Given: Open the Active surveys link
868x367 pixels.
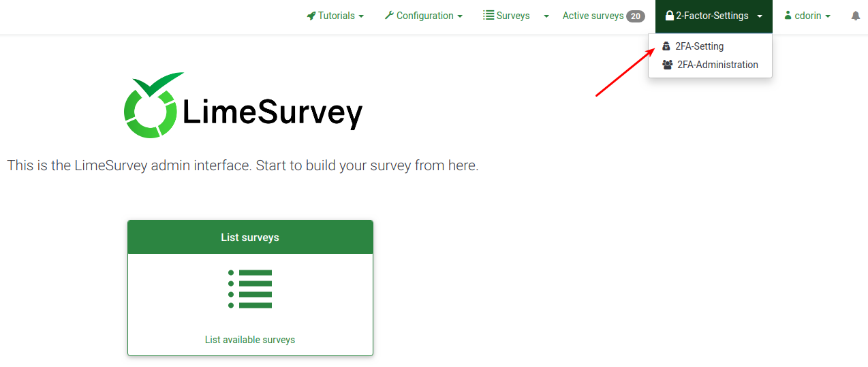Looking at the screenshot, I should (x=593, y=16).
